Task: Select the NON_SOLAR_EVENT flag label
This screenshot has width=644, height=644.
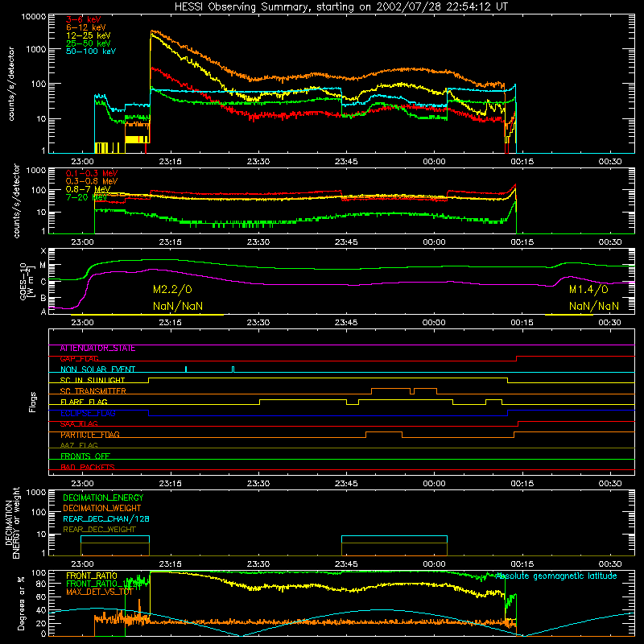Action: coord(97,369)
